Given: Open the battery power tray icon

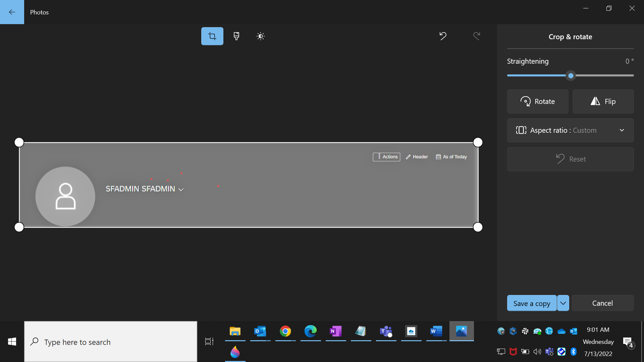Looking at the screenshot, I should click(x=525, y=351).
